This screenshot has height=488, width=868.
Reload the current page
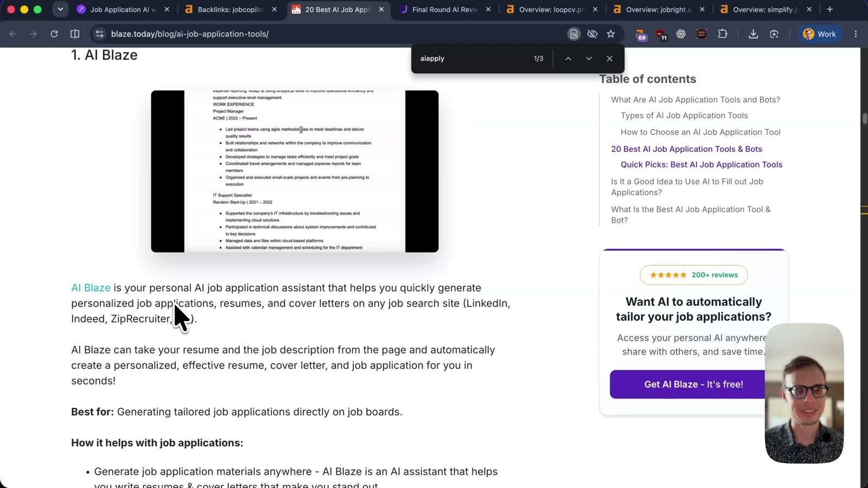pos(54,34)
